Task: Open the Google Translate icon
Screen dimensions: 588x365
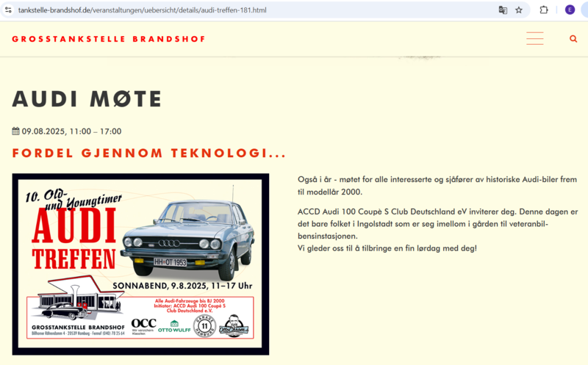Action: (503, 10)
